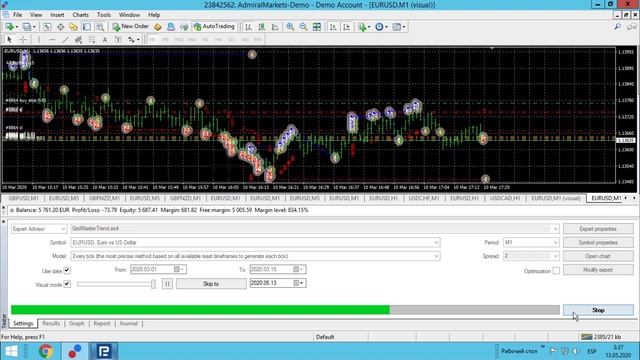This screenshot has width=640, height=360.
Task: Switch chart to Bar Chart icon
Action: pos(248,27)
